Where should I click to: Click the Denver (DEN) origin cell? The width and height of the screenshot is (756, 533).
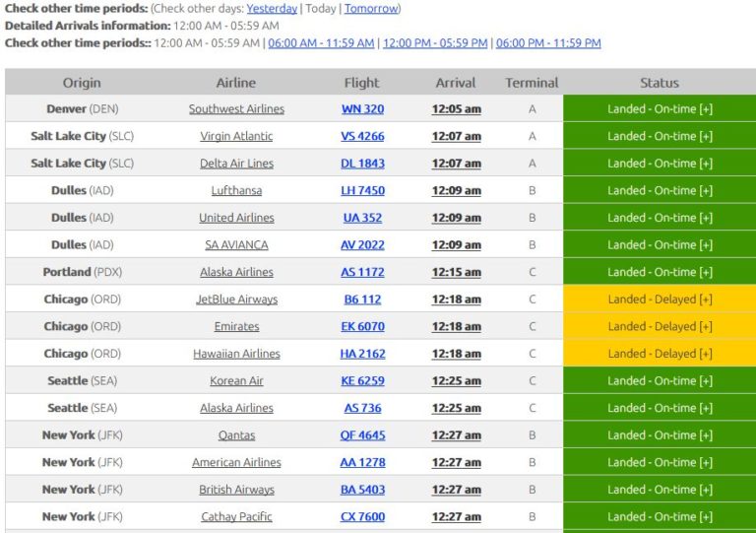coord(83,109)
